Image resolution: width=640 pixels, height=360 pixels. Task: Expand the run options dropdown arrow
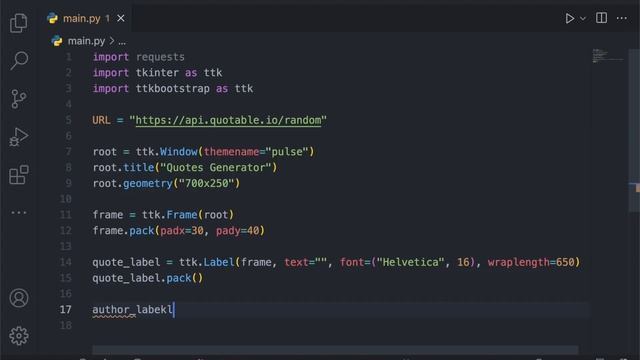click(x=583, y=18)
